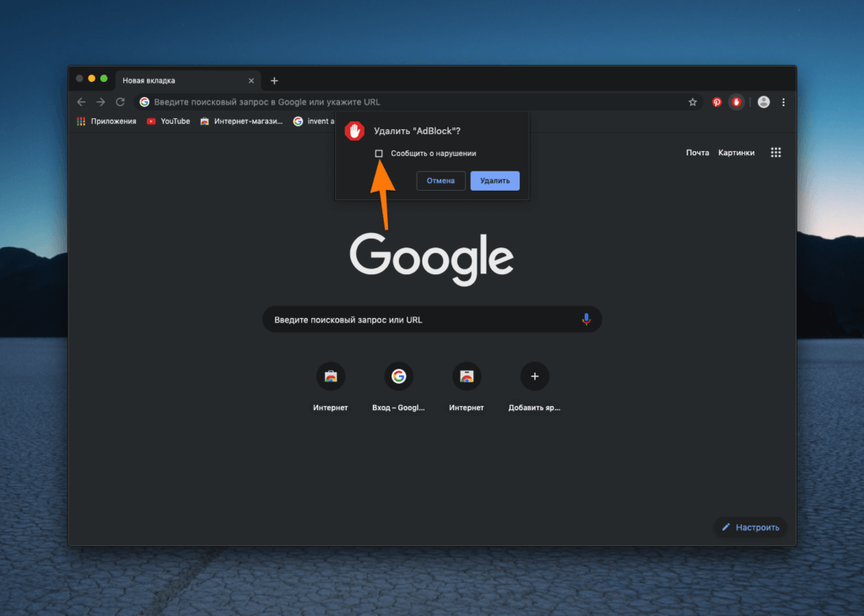
Task: Confirm removal with Удалить button
Action: [494, 181]
